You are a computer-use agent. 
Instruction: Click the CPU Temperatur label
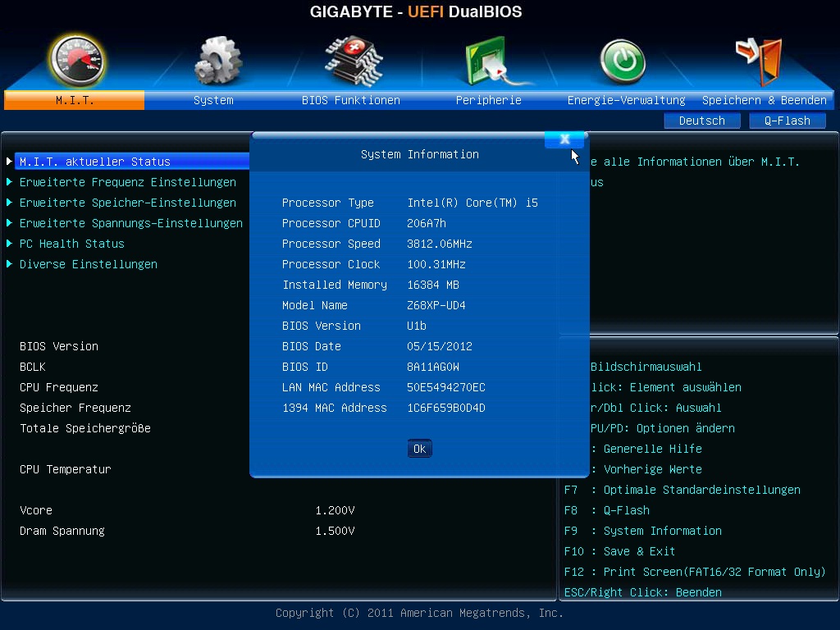(66, 469)
